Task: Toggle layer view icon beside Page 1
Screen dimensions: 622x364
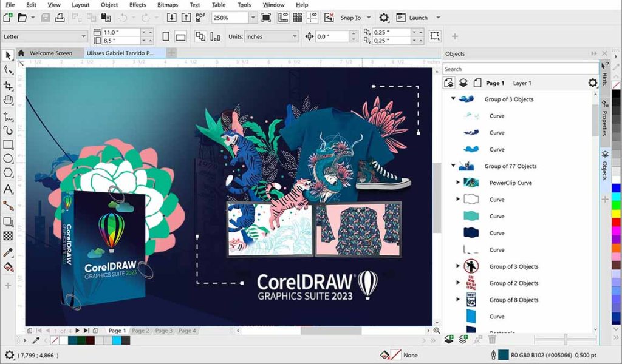Action: [463, 83]
